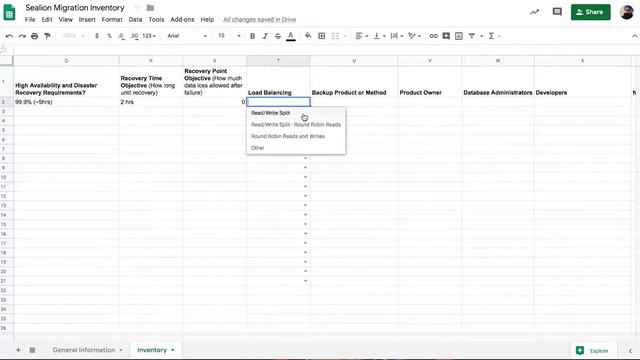
Task: Open the Google Sheets home icon
Action: (9, 12)
